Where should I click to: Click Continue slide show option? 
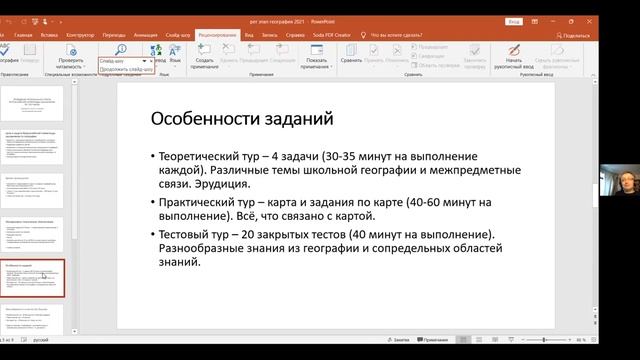click(x=126, y=69)
